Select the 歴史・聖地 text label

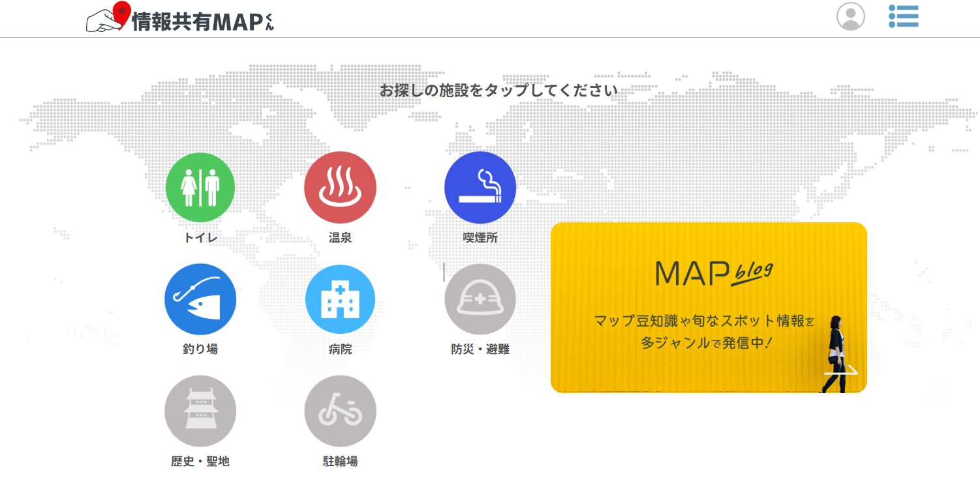point(200,462)
